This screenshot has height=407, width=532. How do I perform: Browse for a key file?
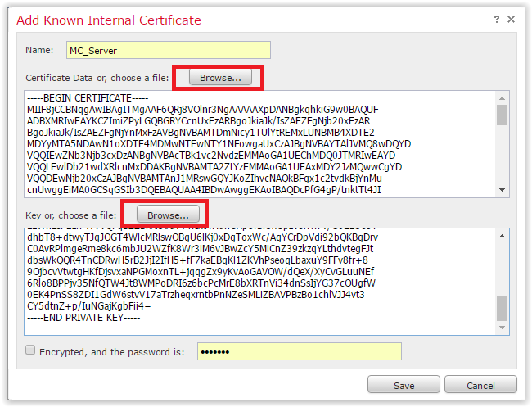coord(168,215)
